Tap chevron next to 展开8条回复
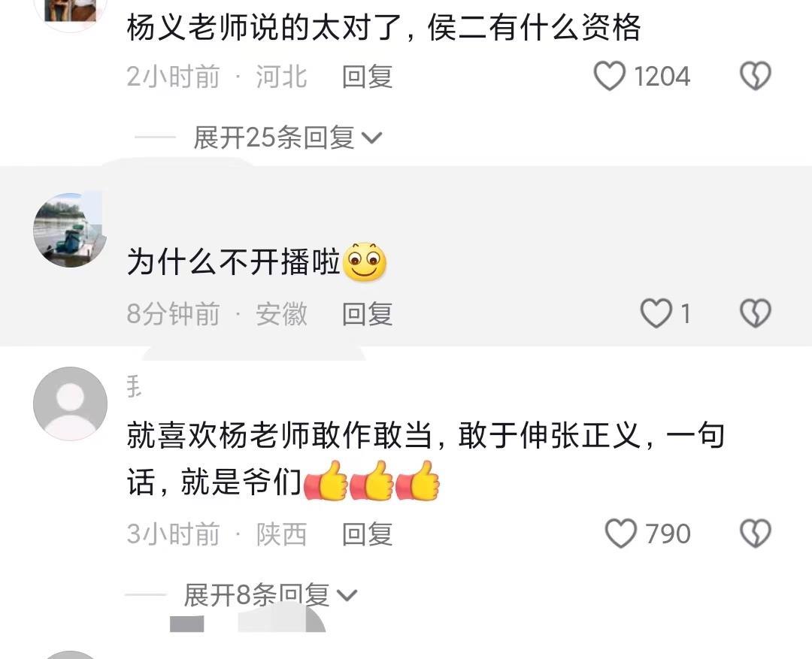 [347, 595]
